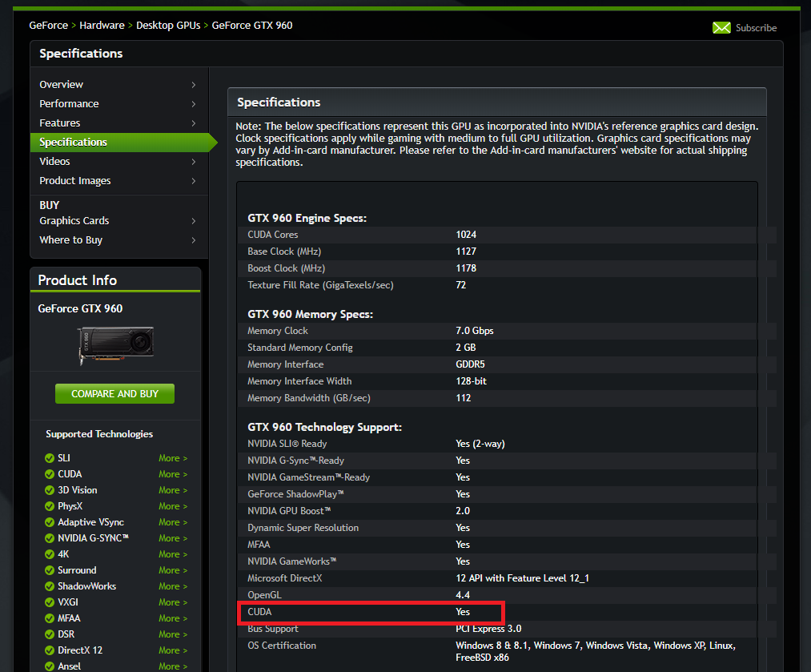Click the GeForce GTX 960 product title
The height and width of the screenshot is (672, 811).
(x=80, y=309)
